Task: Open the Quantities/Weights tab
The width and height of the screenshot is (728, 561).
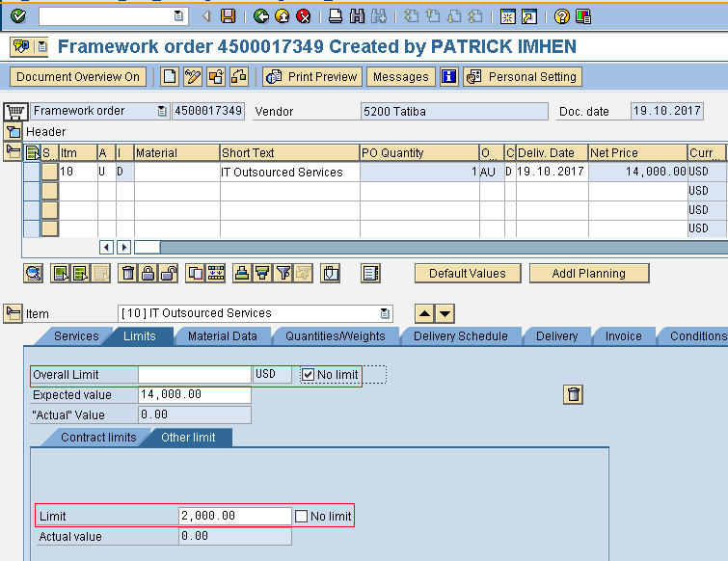Action: [336, 336]
